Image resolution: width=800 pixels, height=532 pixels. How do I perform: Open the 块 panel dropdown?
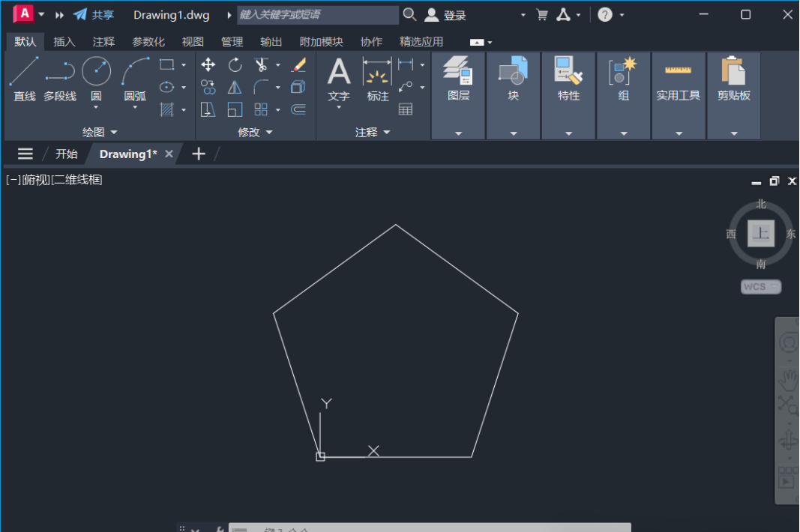[x=514, y=133]
